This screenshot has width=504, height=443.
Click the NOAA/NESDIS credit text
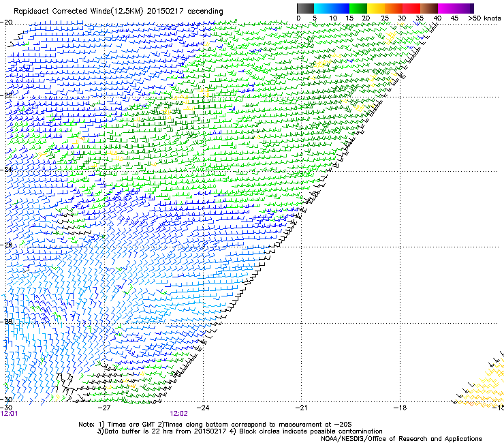[401, 439]
